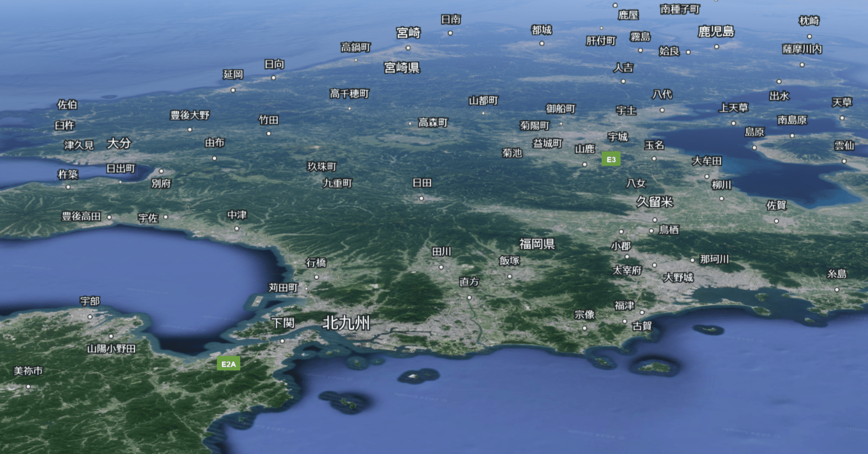
Task: Click the 玖珠町 town label
Action: point(322,166)
